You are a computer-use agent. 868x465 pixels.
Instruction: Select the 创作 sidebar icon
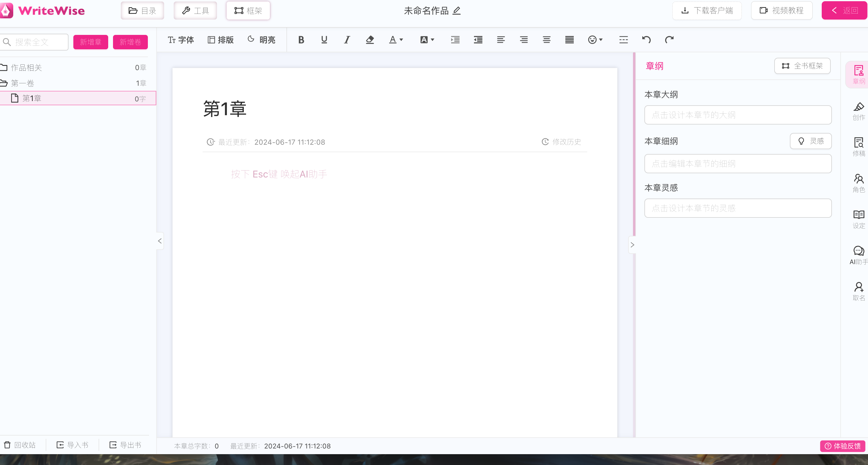(x=859, y=111)
